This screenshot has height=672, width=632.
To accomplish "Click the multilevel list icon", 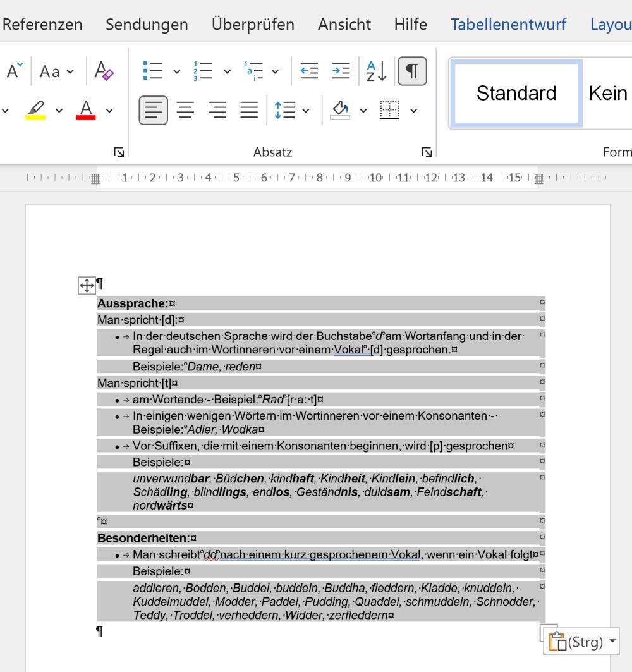I will [253, 71].
